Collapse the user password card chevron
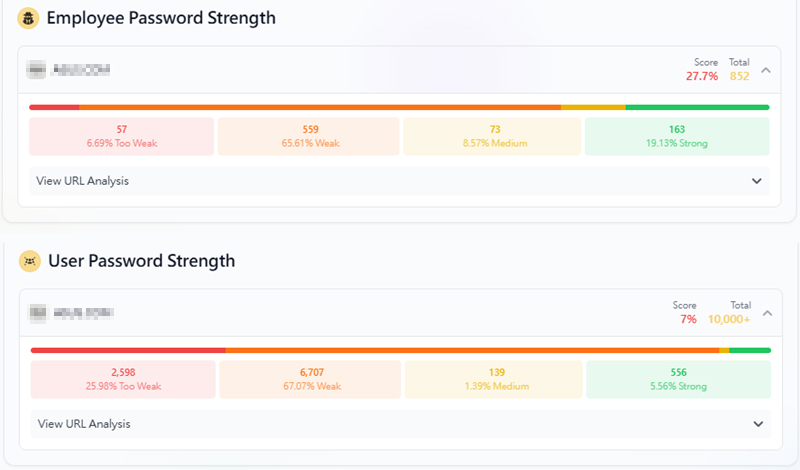The width and height of the screenshot is (800, 470). (766, 313)
